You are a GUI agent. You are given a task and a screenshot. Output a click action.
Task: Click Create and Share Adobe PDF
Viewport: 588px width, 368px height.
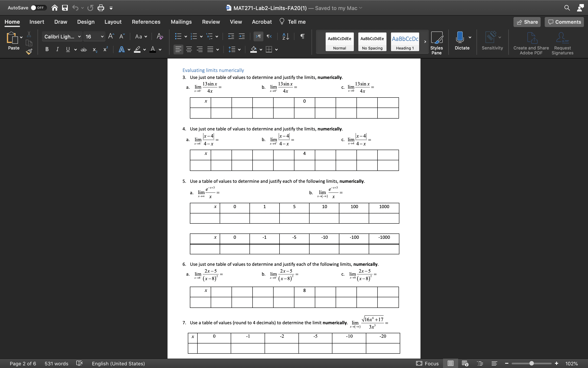[531, 43]
